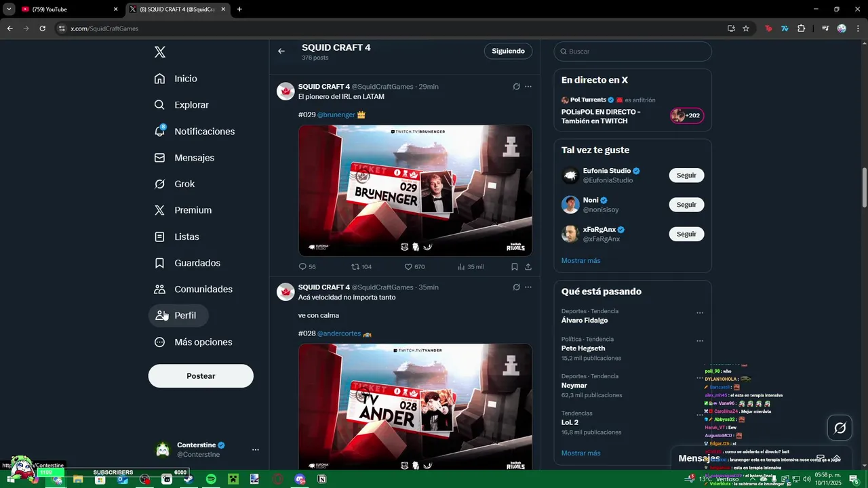Focus the Buscar search field

click(633, 52)
